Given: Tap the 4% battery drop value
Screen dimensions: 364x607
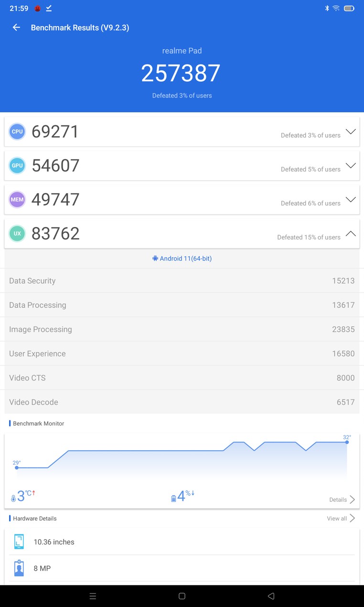Looking at the screenshot, I should click(186, 496).
